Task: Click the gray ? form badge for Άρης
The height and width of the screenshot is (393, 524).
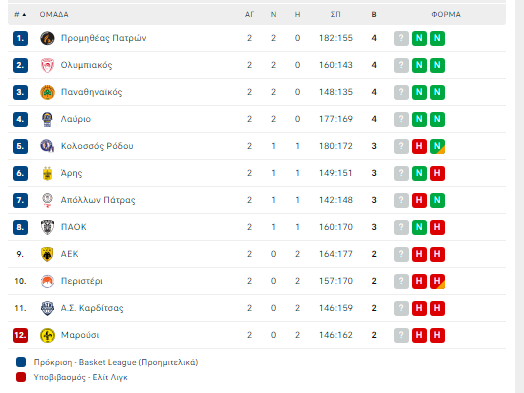Action: coord(401,173)
